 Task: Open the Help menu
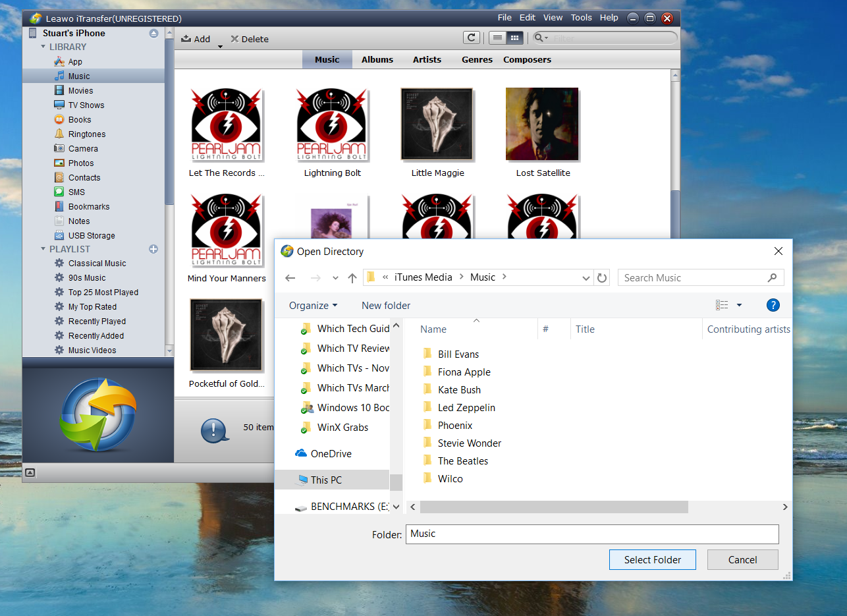609,18
